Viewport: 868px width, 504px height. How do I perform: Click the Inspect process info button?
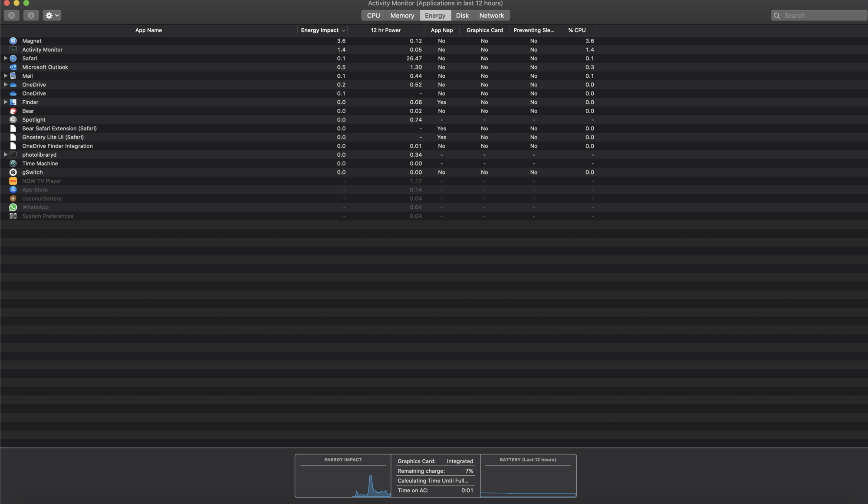pyautogui.click(x=31, y=15)
